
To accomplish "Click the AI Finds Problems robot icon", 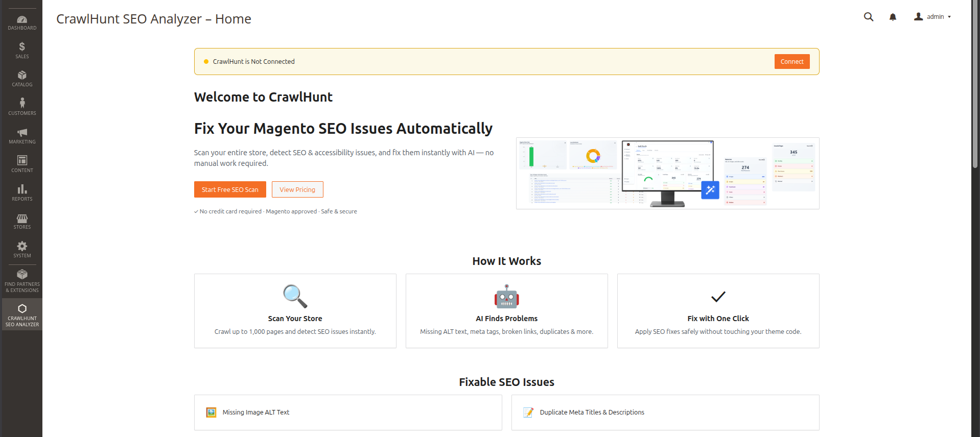I will [507, 297].
